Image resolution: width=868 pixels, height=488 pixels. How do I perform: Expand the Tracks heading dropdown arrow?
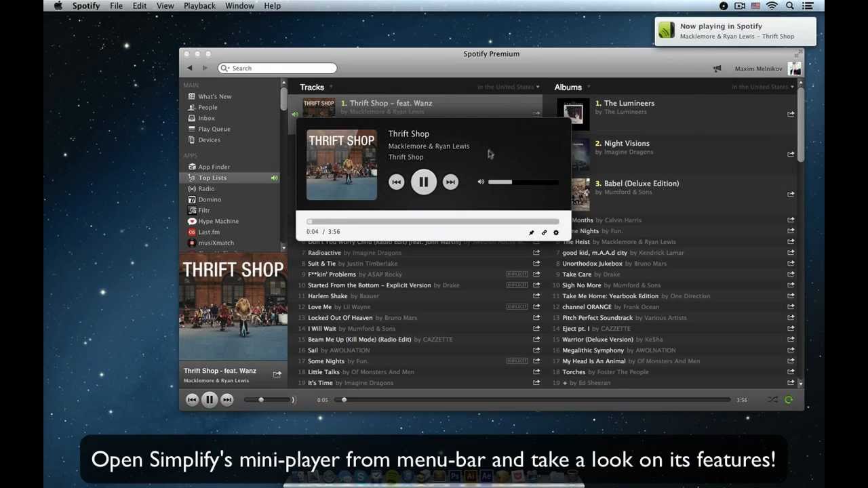click(331, 87)
